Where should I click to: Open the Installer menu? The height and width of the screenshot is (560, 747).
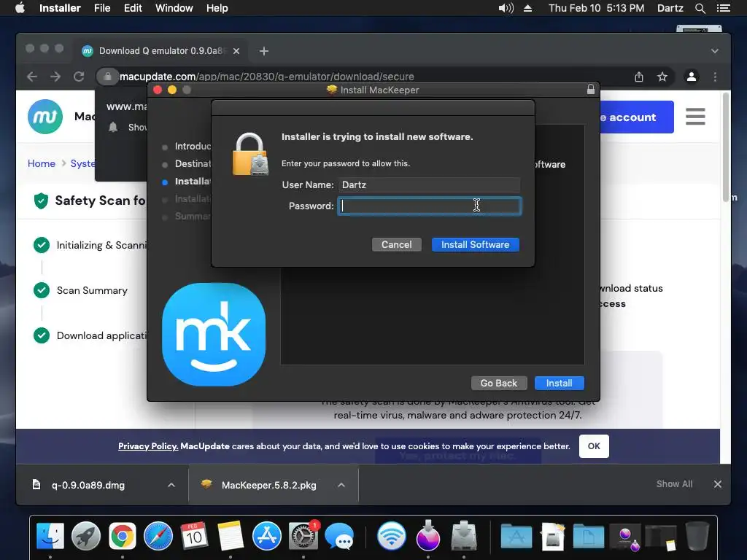pos(60,8)
